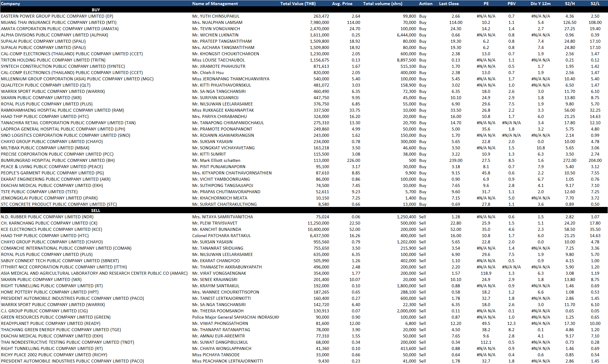Image resolution: width=608 pixels, height=364 pixels.
Task: Click Colonel PATCHARA RATTAKUL name cell
Action: tap(221, 236)
